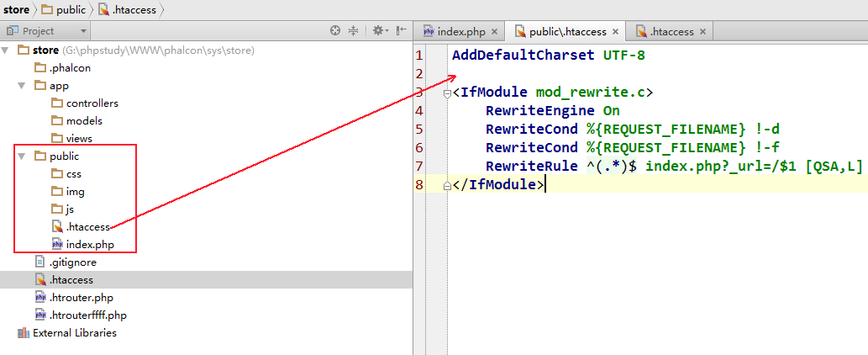This screenshot has height=355, width=868.
Task: Collapse the app folder in tree
Action: pos(22,86)
